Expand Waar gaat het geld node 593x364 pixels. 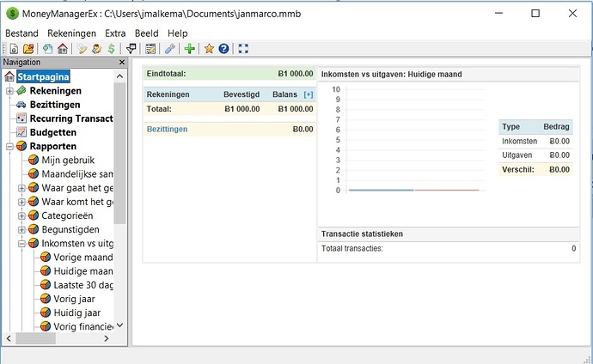[x=22, y=188]
